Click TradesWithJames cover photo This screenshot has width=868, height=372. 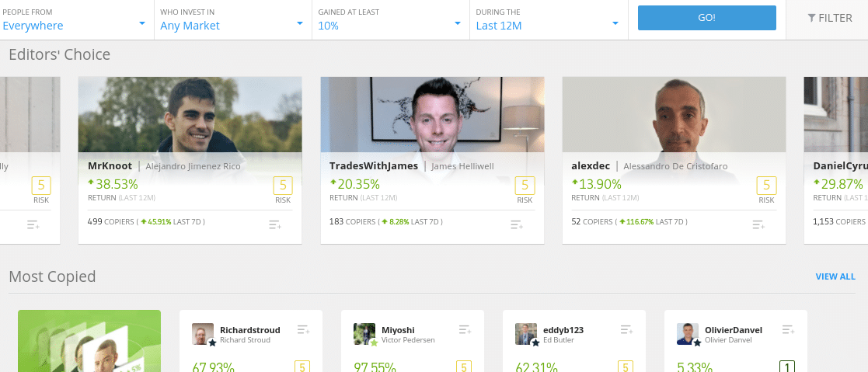pyautogui.click(x=432, y=115)
